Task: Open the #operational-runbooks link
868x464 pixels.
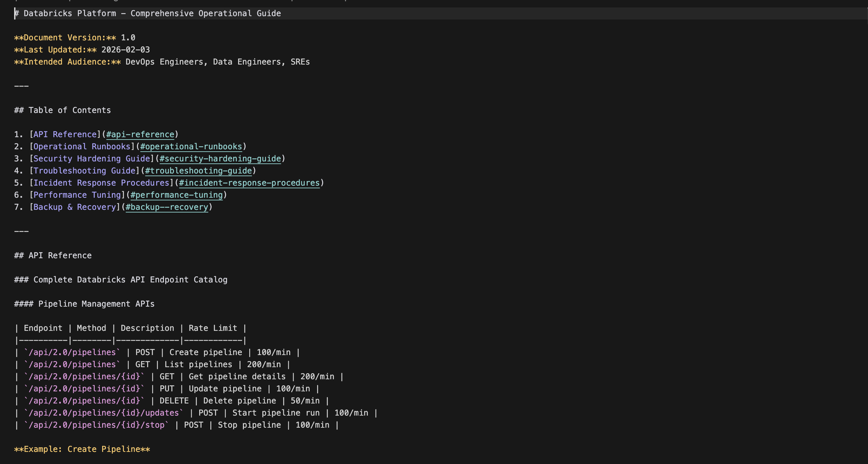Action: 191,147
